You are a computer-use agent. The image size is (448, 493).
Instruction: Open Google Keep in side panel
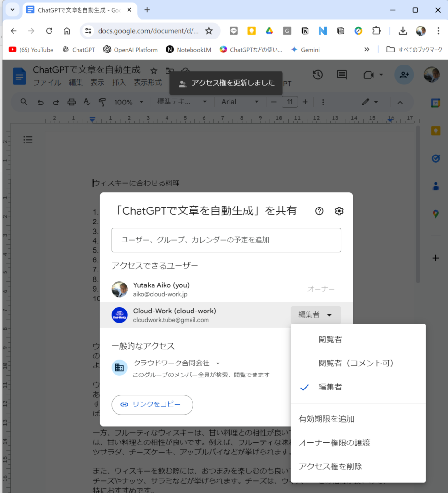(435, 131)
